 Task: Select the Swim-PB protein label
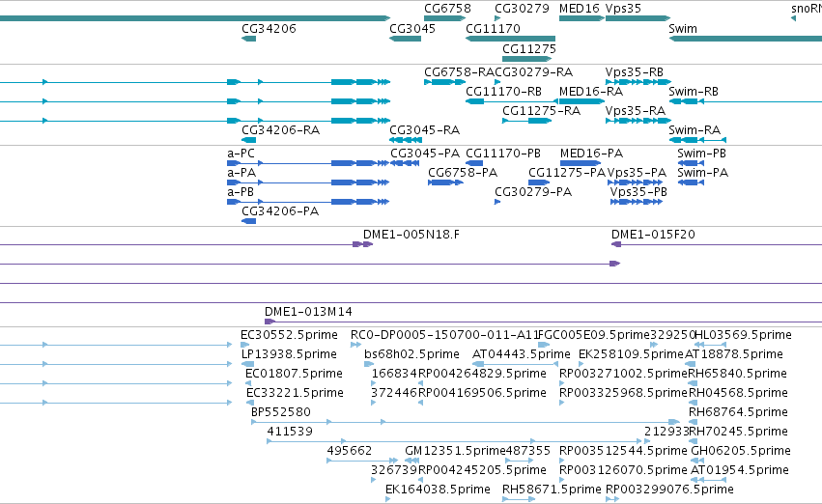[701, 154]
